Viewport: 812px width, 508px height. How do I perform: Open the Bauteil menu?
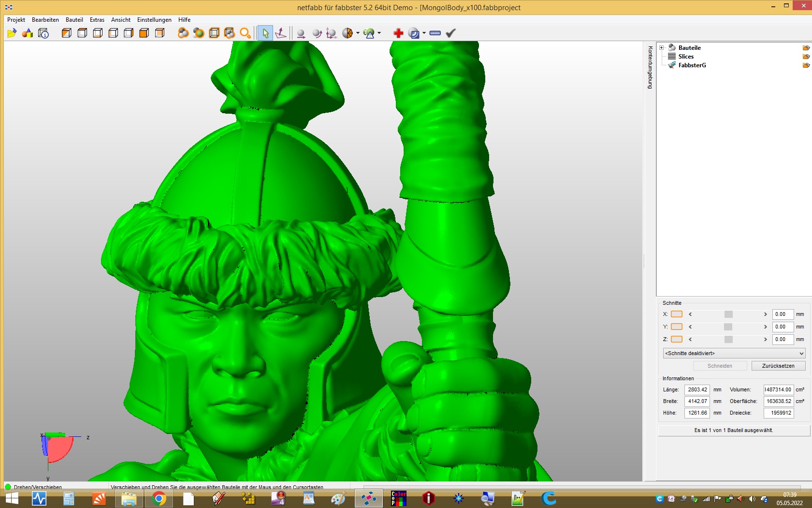click(x=74, y=20)
